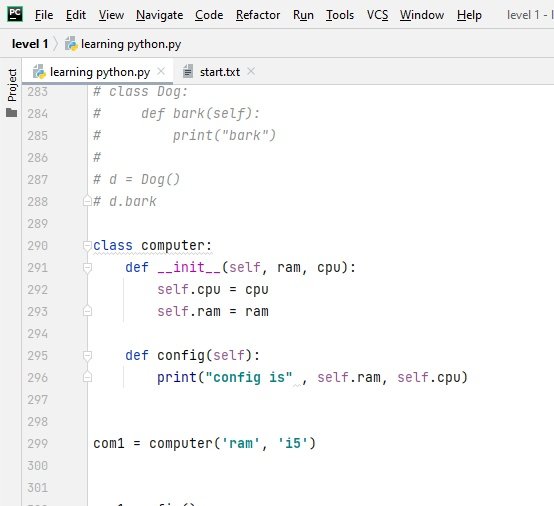Open the Tools menu
The height and width of the screenshot is (506, 554).
tap(340, 15)
